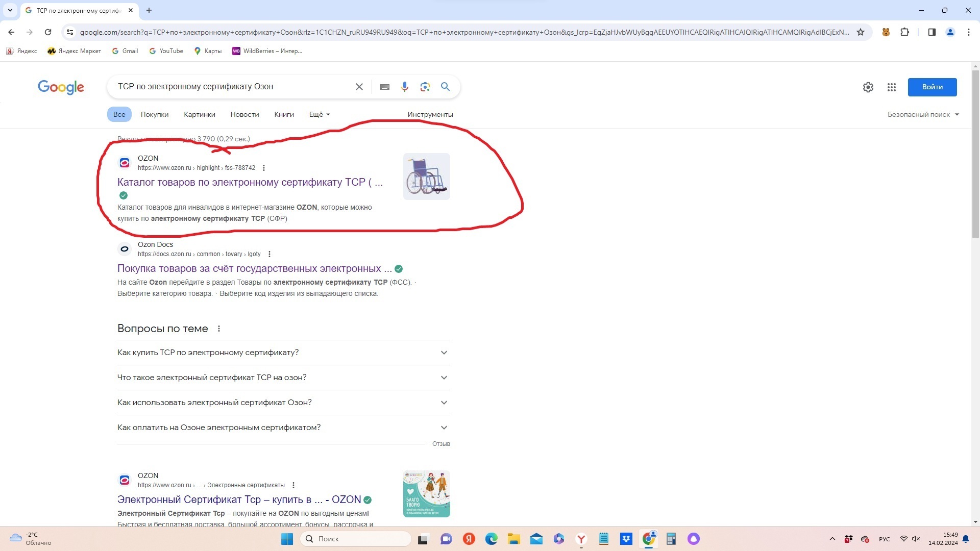The height and width of the screenshot is (551, 980).
Task: Click the wheelchair result thumbnail
Action: pos(426,177)
